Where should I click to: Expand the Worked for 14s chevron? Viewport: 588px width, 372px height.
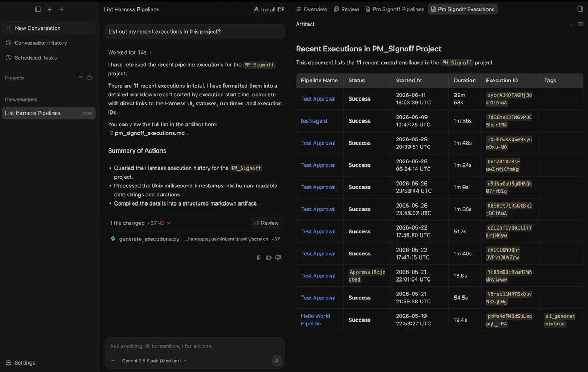tap(151, 52)
